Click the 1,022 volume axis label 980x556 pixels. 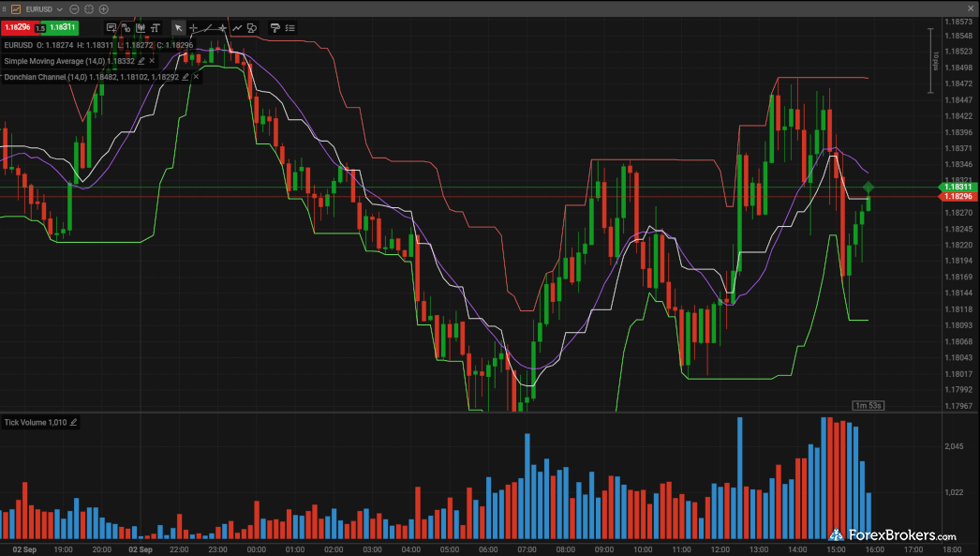(954, 492)
